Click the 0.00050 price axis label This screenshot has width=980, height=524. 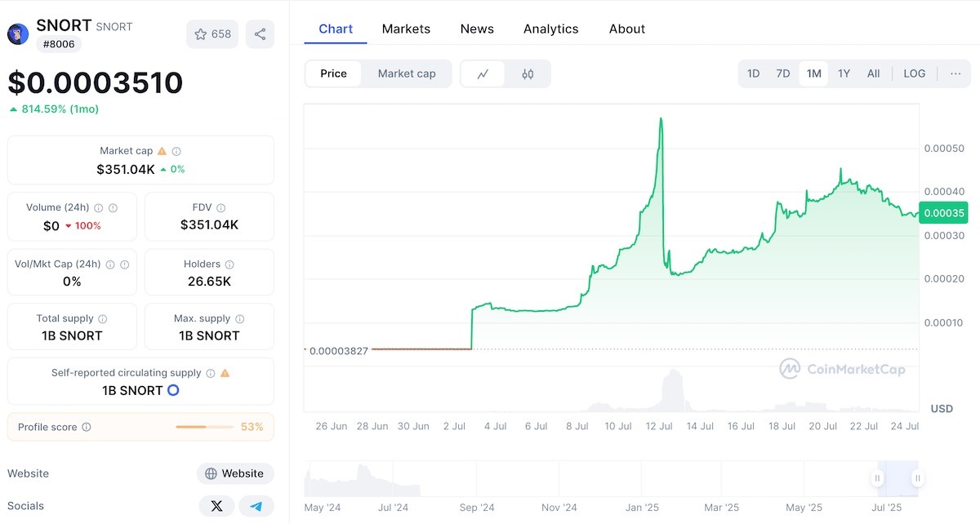click(x=943, y=148)
